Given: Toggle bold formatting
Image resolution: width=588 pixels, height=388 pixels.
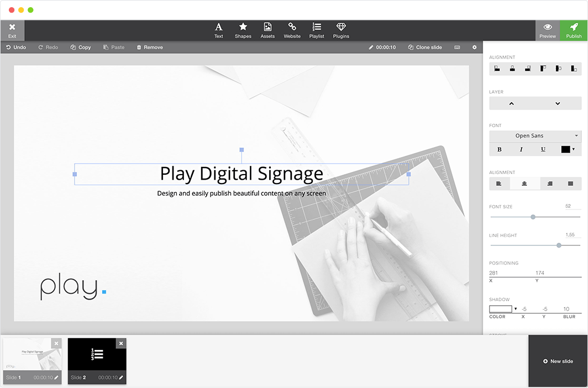Looking at the screenshot, I should (x=500, y=150).
